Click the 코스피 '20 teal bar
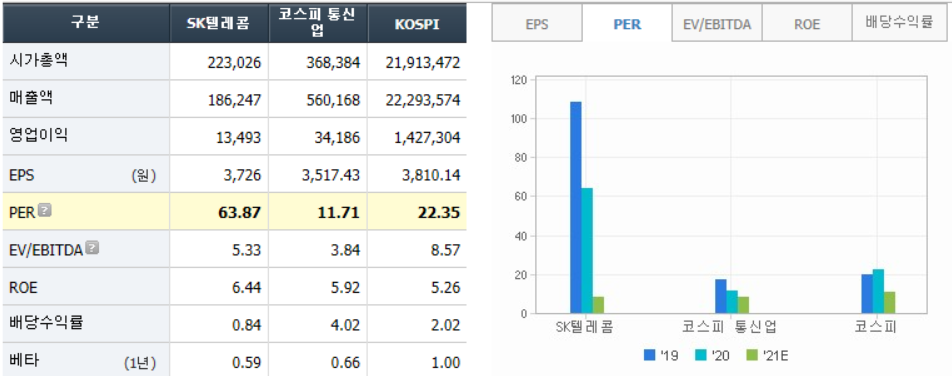 [879, 292]
